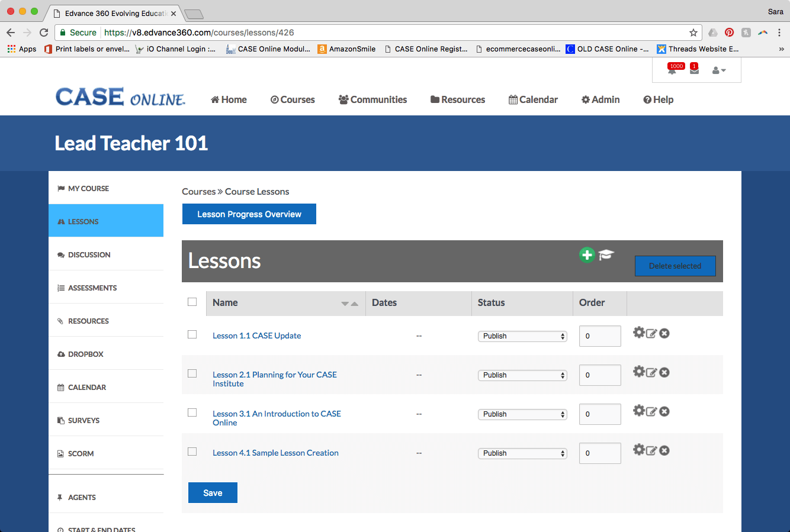Open the messages envelope icon
Screen dimensions: 790x532
694,70
